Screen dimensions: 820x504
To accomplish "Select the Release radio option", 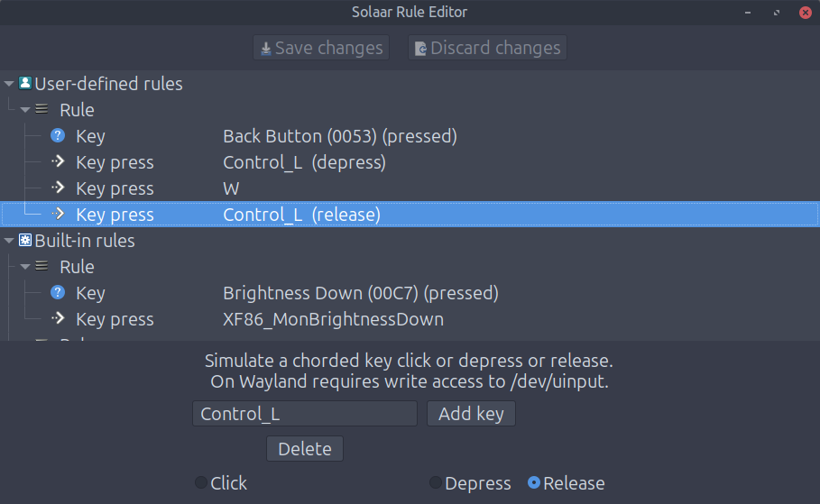I will click(x=533, y=482).
